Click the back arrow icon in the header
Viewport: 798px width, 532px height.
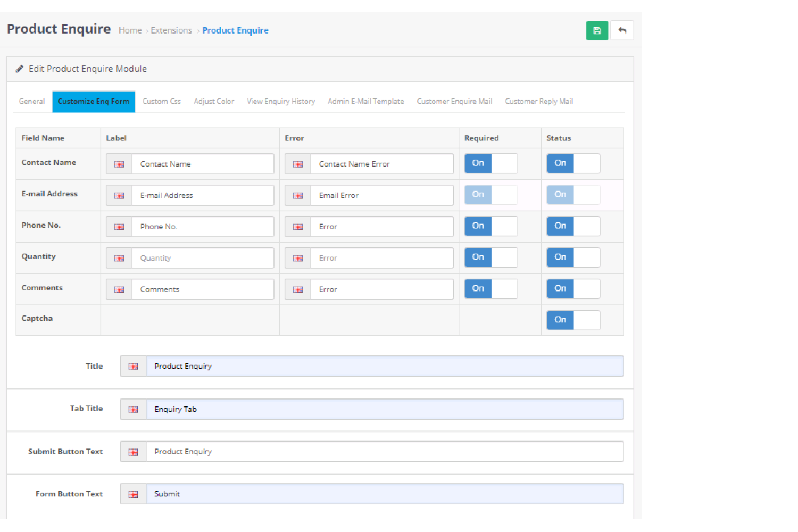click(621, 30)
